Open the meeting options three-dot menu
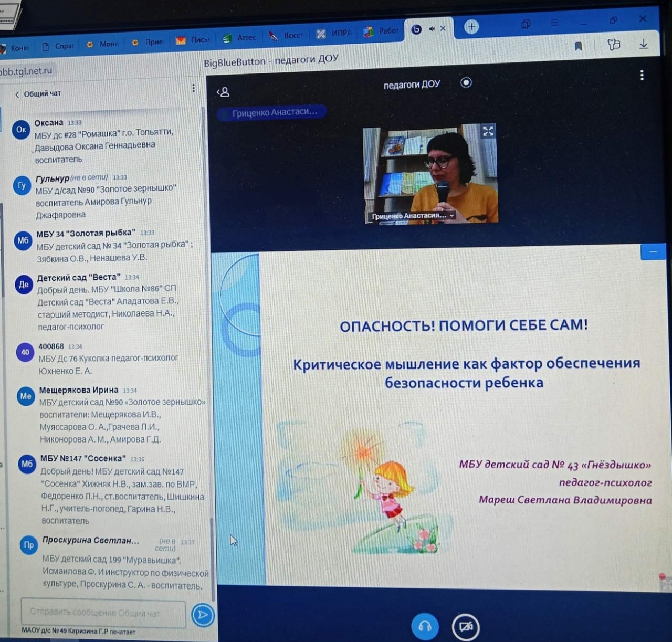672x642 pixels. 642,75
